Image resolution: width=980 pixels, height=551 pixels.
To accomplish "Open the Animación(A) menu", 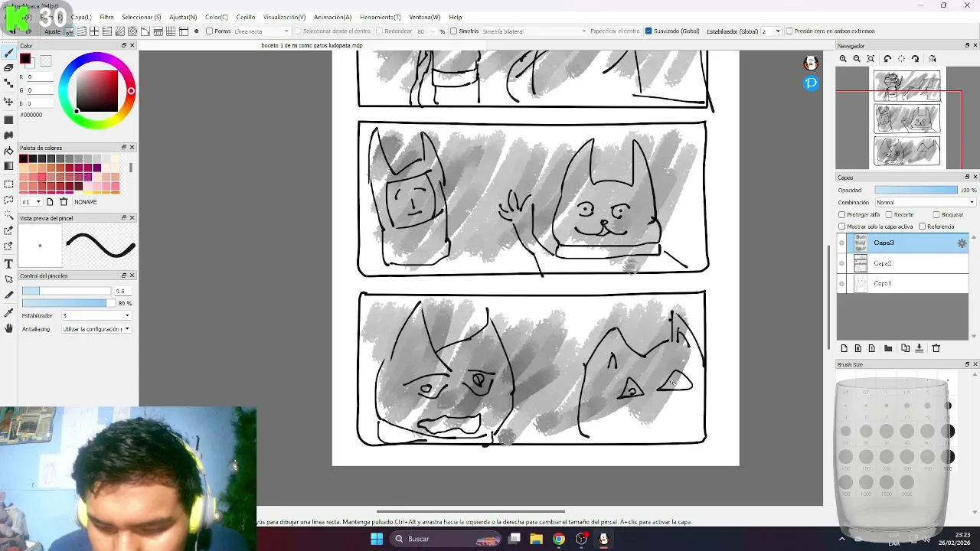I will 332,17.
